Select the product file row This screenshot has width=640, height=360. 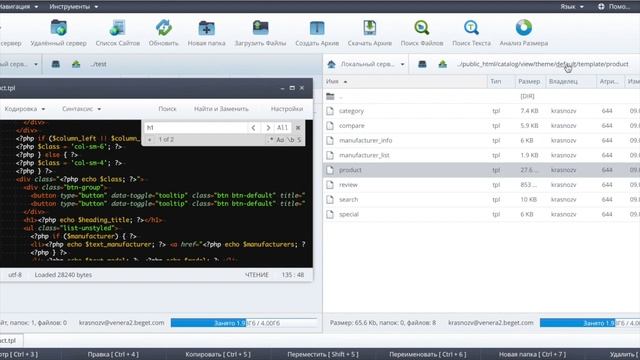(482, 170)
